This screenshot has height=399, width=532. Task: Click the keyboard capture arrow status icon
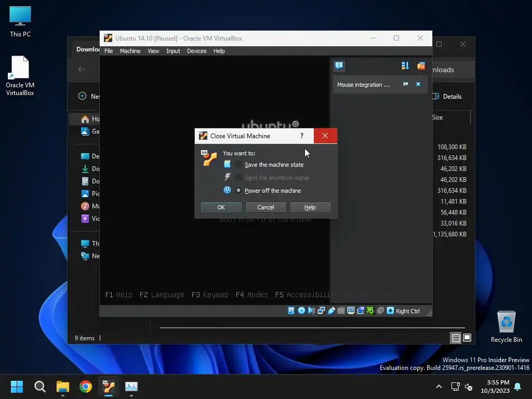click(390, 311)
